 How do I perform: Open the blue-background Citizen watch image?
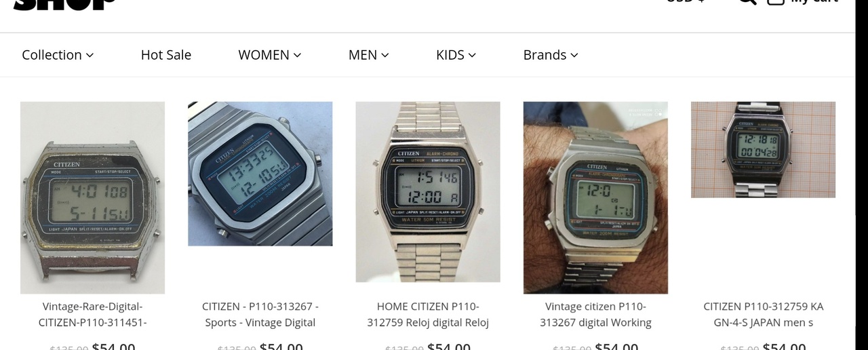click(260, 174)
